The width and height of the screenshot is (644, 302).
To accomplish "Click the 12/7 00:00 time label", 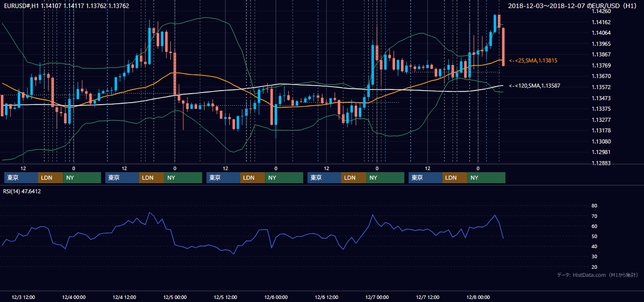I will coord(377,297).
